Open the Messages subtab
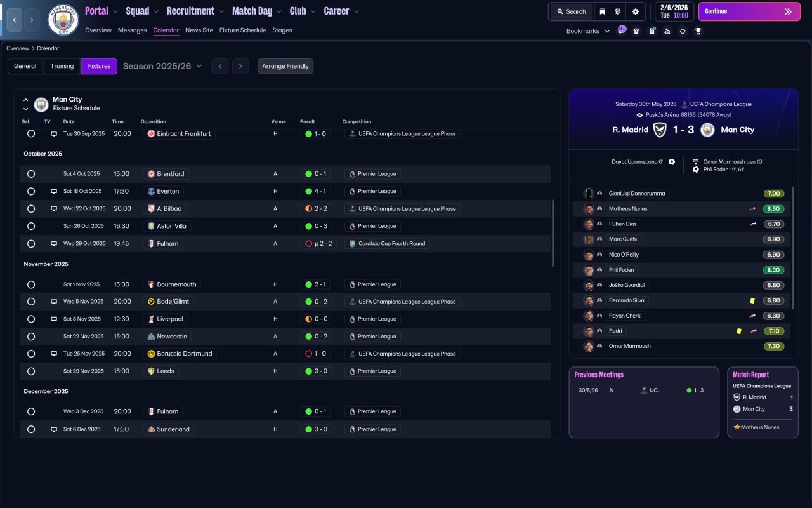 coord(132,30)
